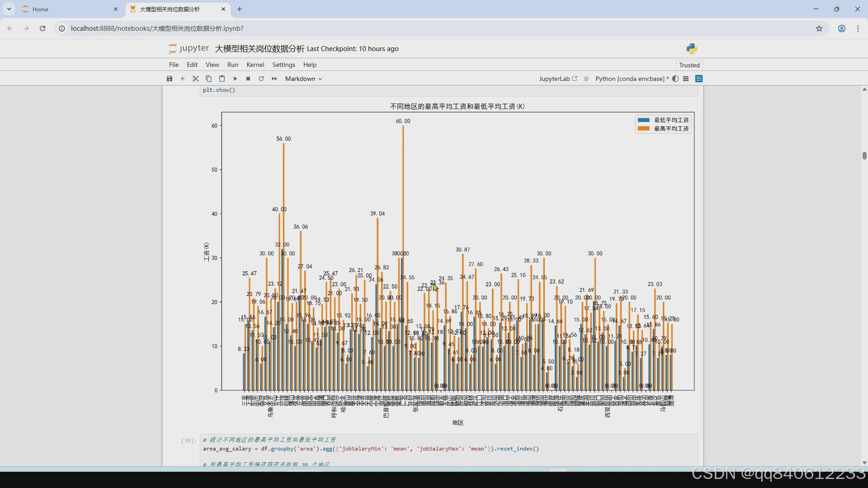The width and height of the screenshot is (868, 488).
Task: Restart the kernel
Action: coord(261,79)
